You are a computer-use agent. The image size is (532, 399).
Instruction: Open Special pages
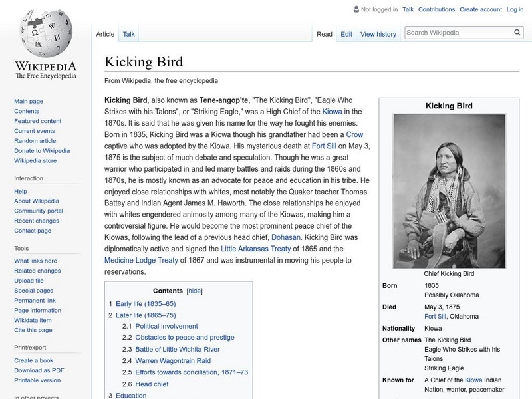[34, 290]
